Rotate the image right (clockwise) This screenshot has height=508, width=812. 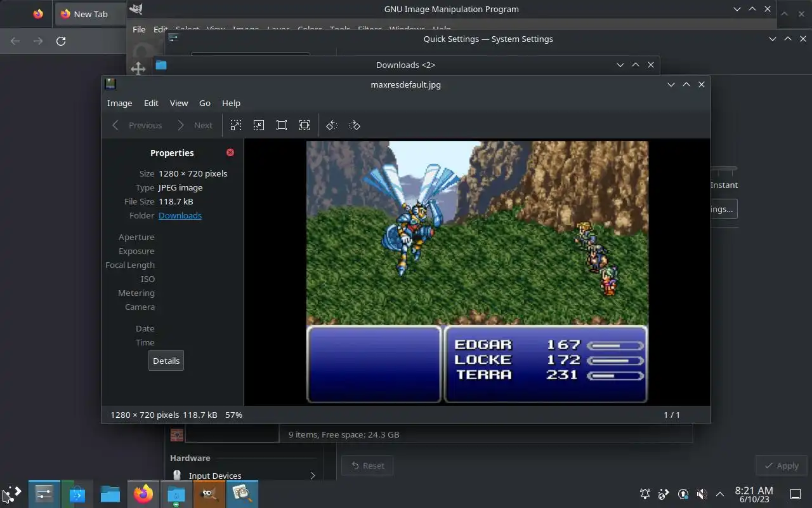[355, 125]
